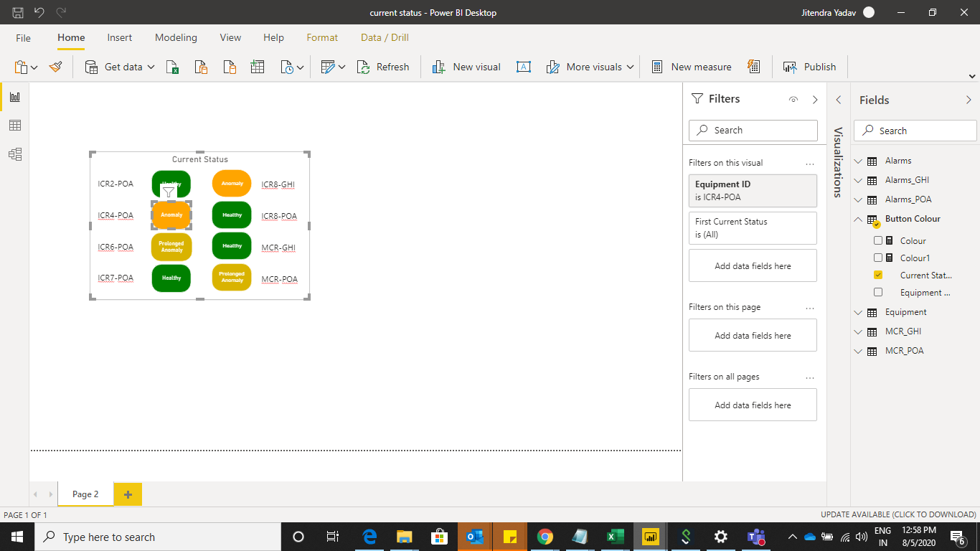Open Google Chrome from the taskbar
980x551 pixels.
coord(545,537)
